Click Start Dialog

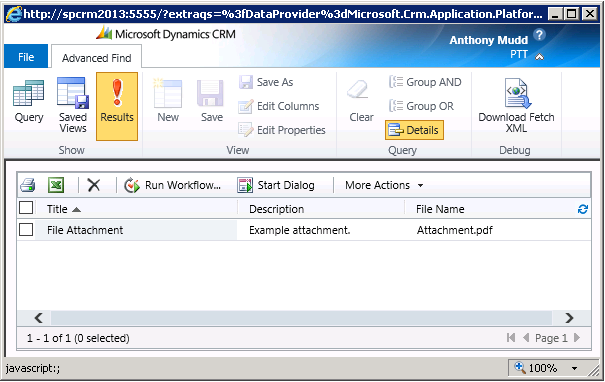(x=276, y=185)
